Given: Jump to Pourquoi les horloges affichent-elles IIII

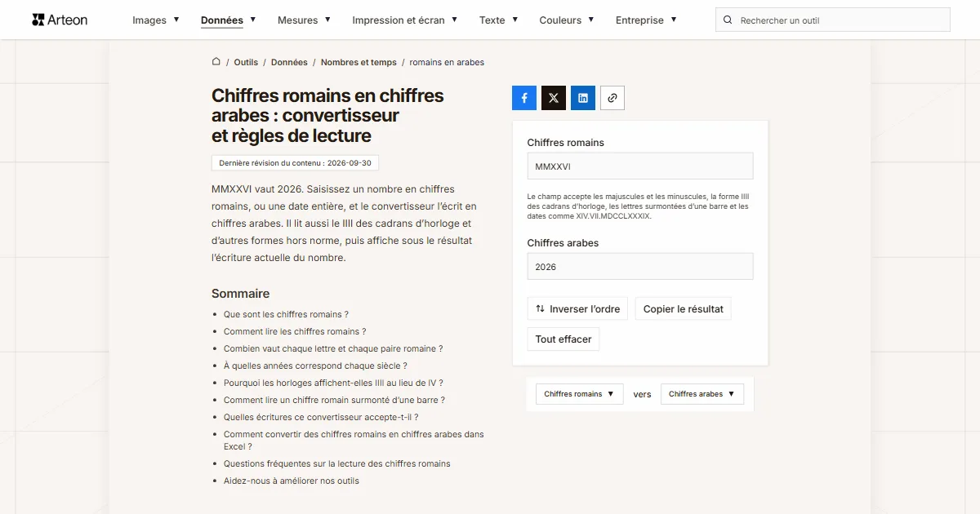Looking at the screenshot, I should pos(333,383).
